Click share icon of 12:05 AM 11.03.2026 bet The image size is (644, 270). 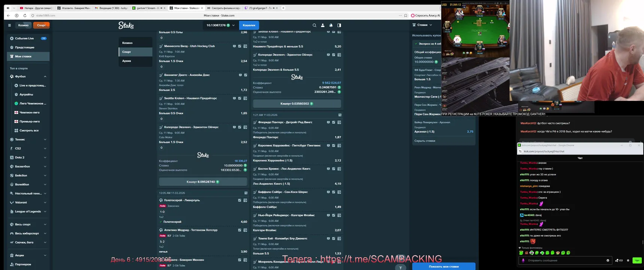246,193
